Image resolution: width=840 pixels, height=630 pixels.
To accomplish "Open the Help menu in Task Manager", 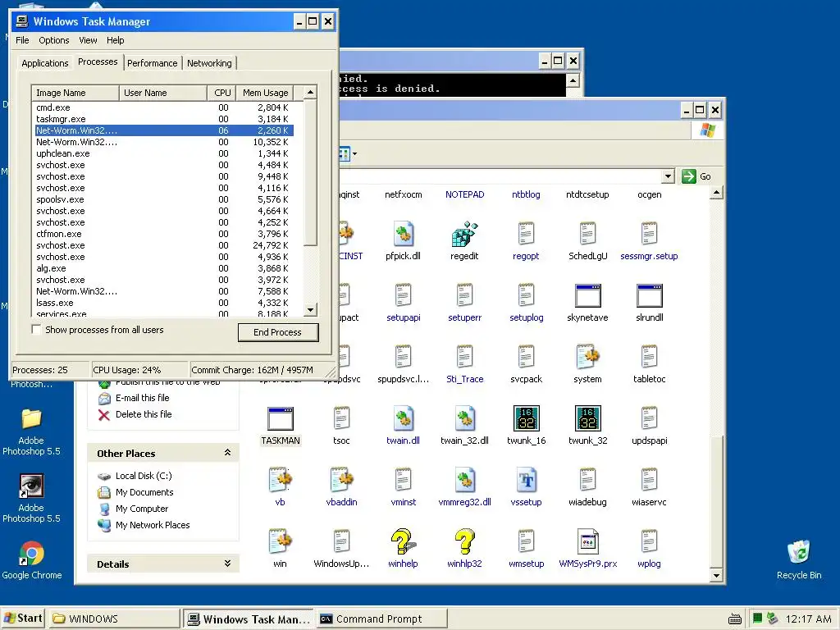I will (115, 40).
